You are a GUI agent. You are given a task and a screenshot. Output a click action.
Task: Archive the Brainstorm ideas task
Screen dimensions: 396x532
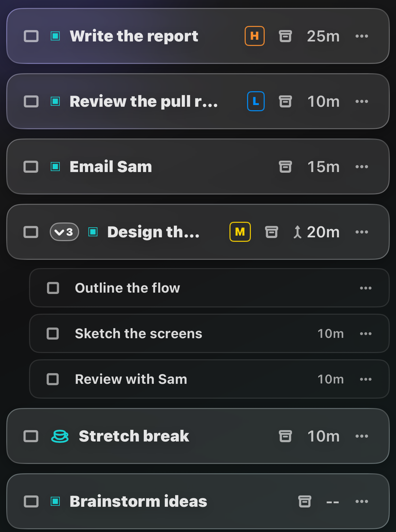tap(305, 501)
